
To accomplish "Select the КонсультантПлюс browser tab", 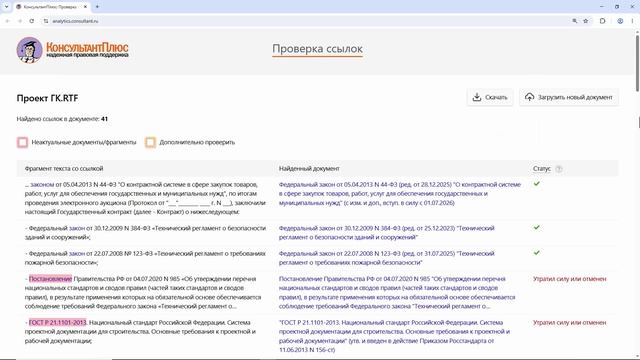I will click(51, 7).
